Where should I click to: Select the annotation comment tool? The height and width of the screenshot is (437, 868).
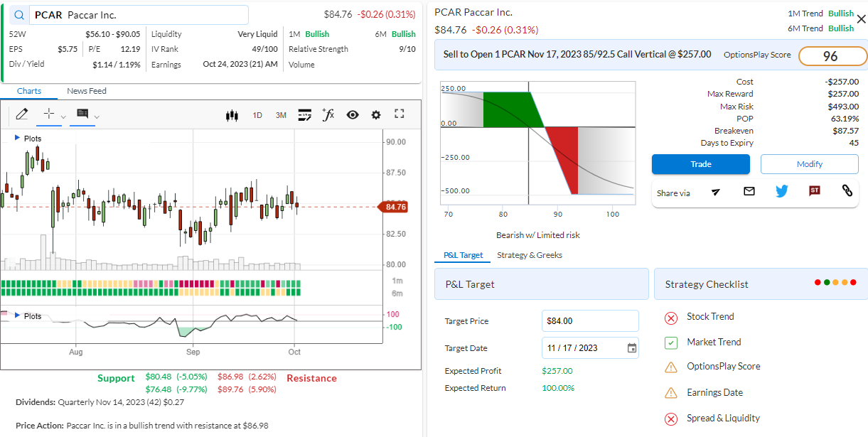pyautogui.click(x=82, y=114)
